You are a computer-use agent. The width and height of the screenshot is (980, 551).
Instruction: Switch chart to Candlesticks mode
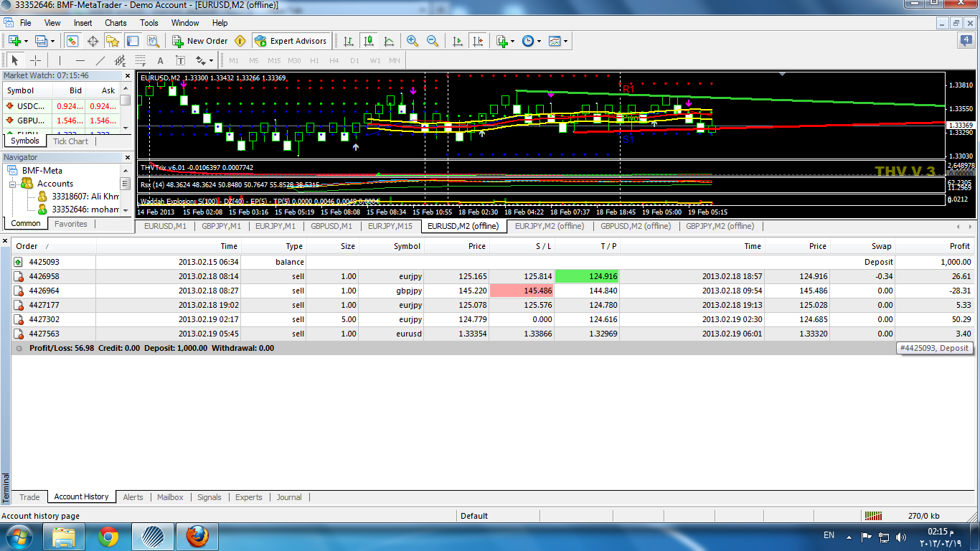click(x=368, y=41)
